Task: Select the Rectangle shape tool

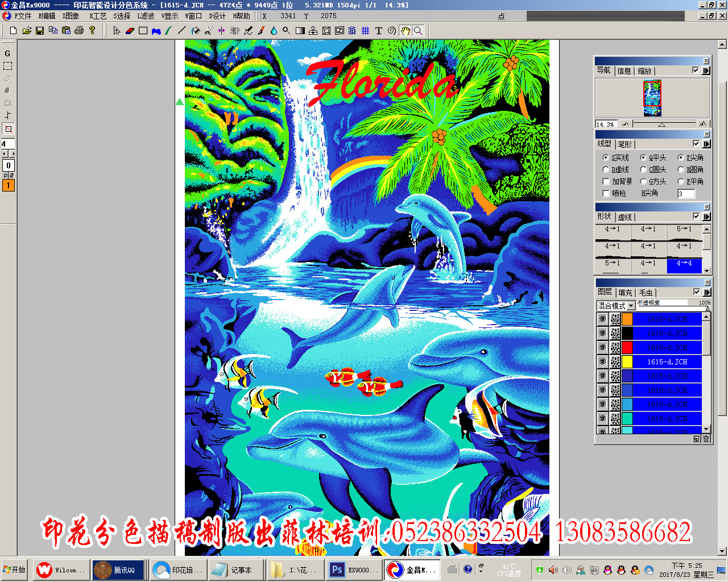Action: coord(143,31)
